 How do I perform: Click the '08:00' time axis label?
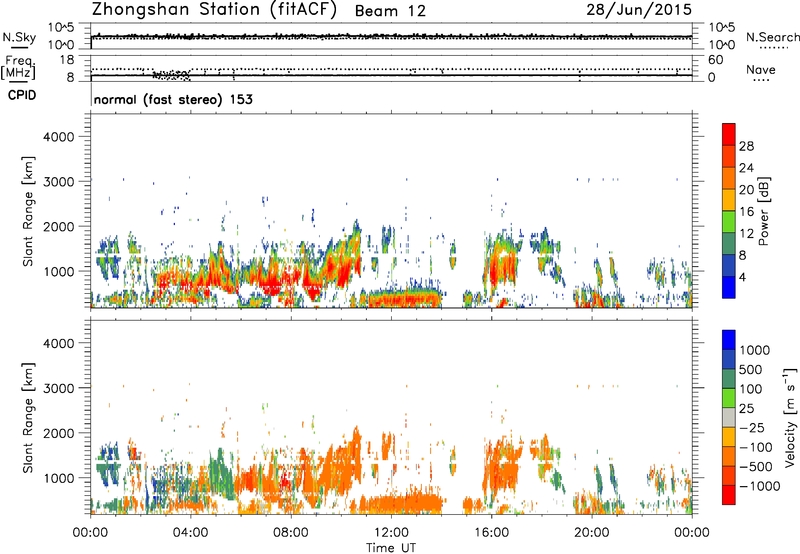(291, 533)
